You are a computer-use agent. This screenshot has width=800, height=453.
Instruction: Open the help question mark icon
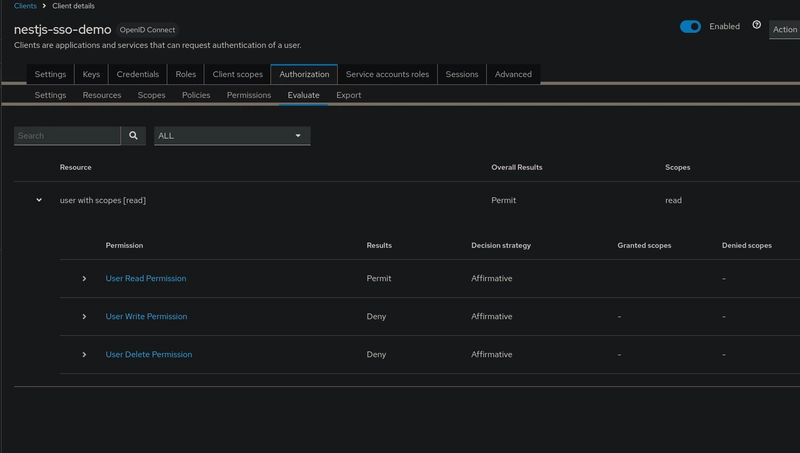click(x=757, y=25)
